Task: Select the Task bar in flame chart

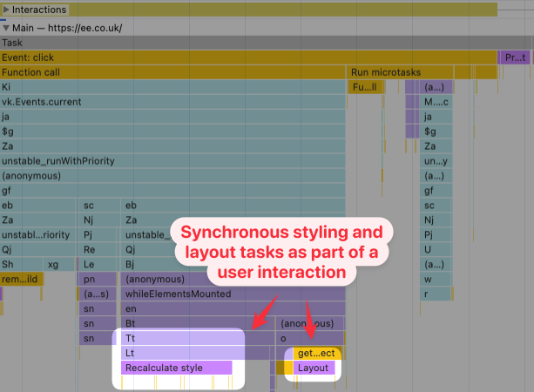Action: click(266, 43)
